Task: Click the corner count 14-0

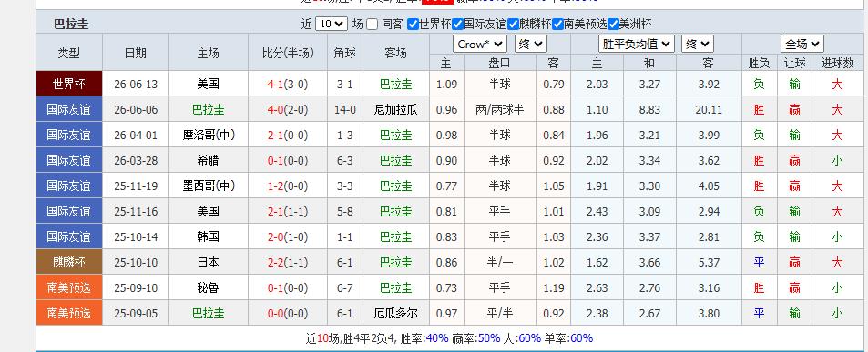Action: 345,110
